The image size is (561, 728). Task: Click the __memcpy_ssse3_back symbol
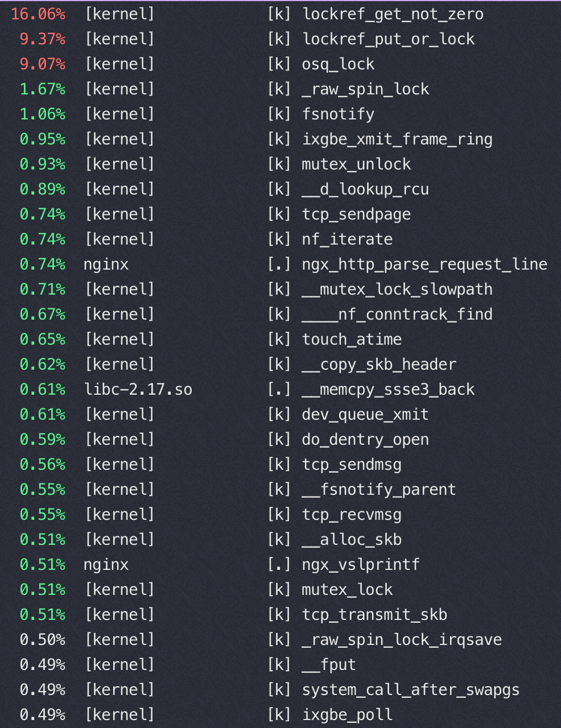[x=388, y=389]
